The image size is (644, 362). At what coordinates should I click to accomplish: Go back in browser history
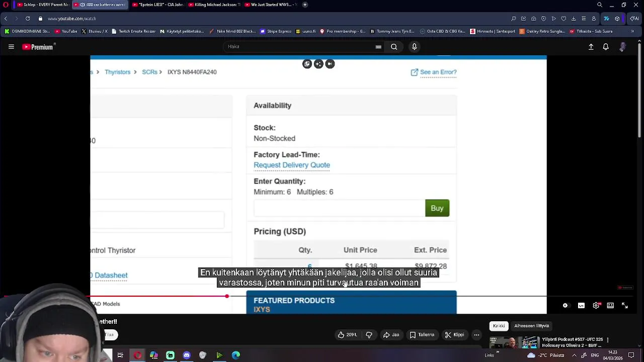[6, 19]
